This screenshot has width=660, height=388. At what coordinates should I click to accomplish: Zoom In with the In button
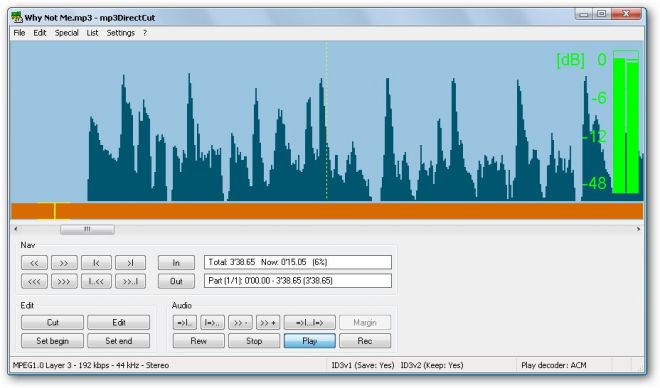click(x=176, y=263)
